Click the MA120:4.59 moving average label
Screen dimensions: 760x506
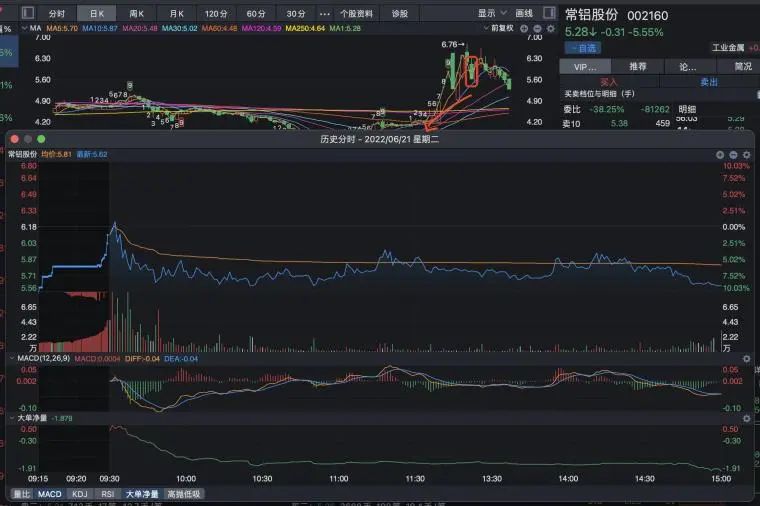tap(261, 28)
